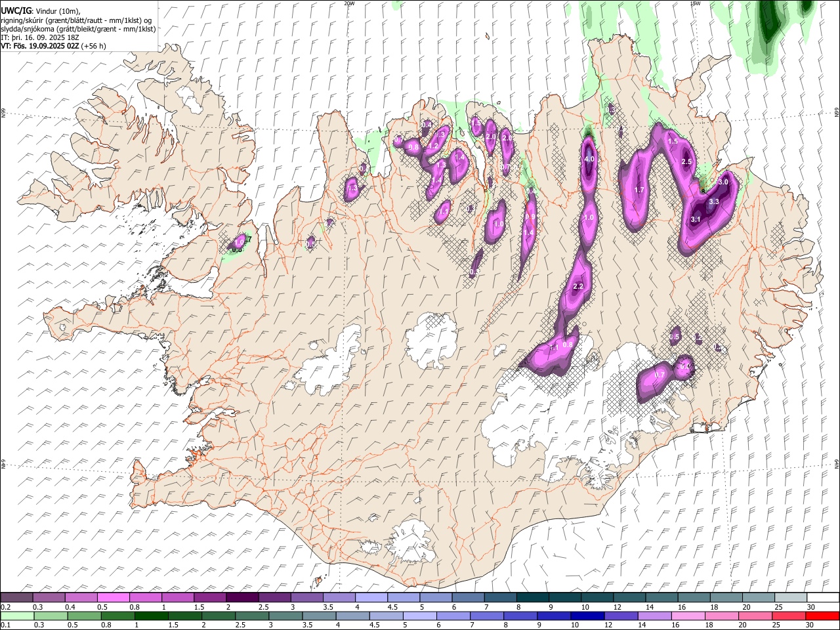Pick the bright pink 0.5–0.8 swatch in upper legend
The width and height of the screenshot is (840, 630).
pyautogui.click(x=114, y=597)
